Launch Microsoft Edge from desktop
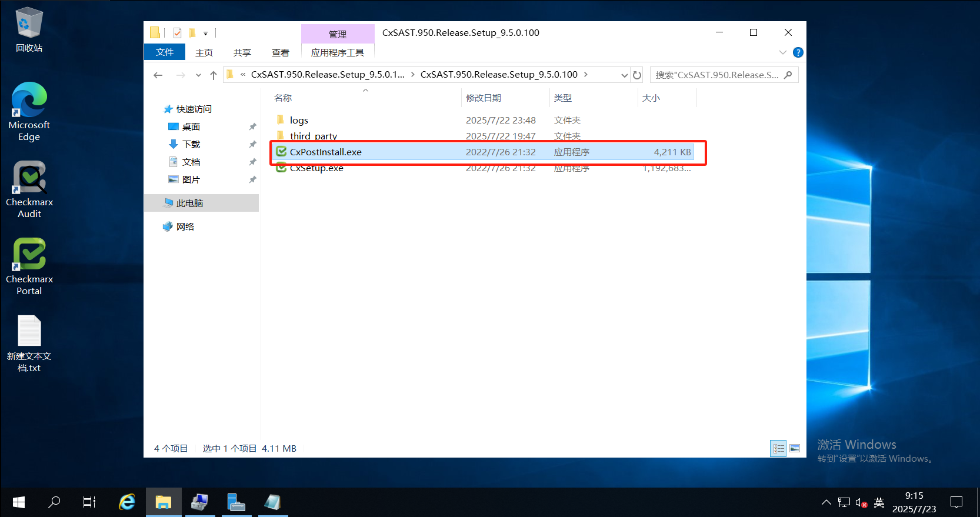This screenshot has height=517, width=980. pyautogui.click(x=29, y=112)
